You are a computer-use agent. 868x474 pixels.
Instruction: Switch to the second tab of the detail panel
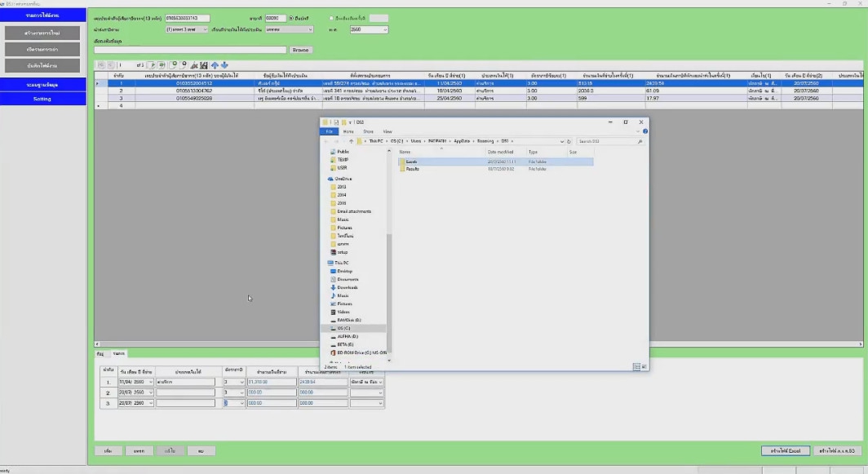(x=118, y=353)
